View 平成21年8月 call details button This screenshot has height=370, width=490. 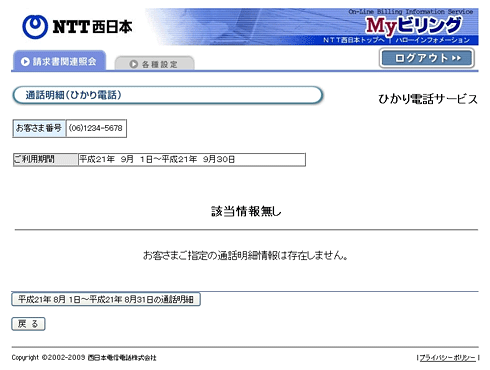click(106, 299)
